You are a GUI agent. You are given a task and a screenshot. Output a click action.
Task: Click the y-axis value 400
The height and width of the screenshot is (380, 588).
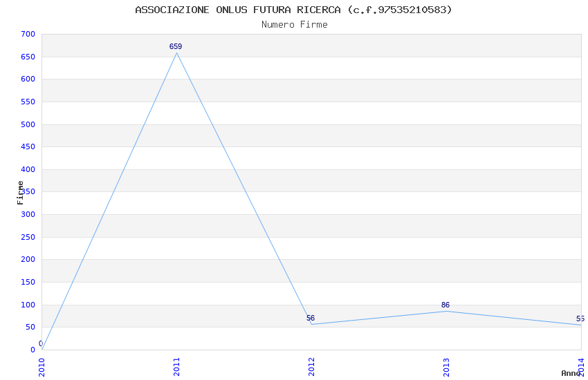tap(28, 169)
